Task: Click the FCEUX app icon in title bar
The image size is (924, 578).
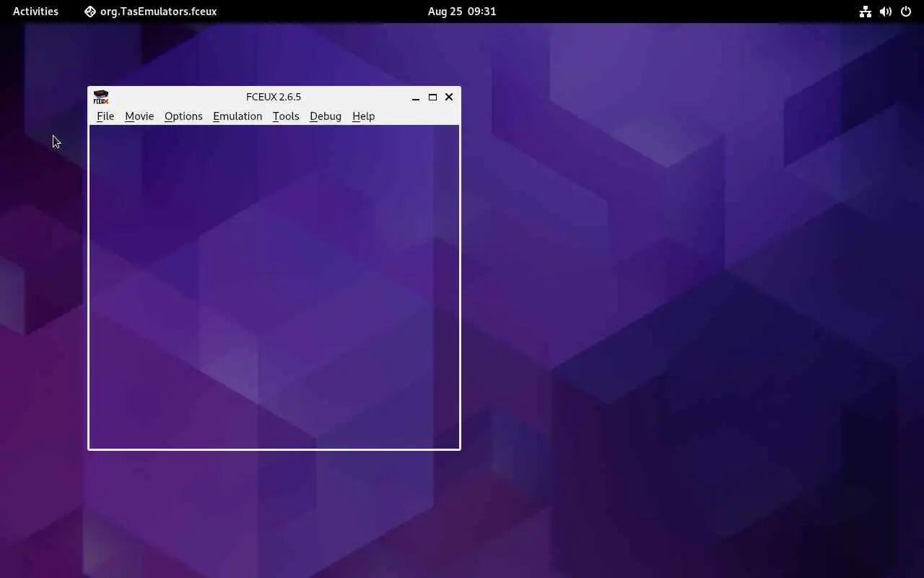Action: coord(101,97)
